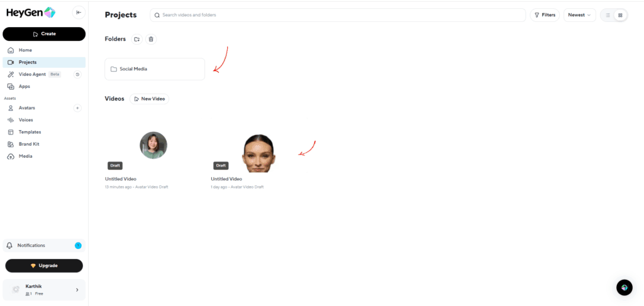
Task: Create a new folder with folder-plus icon
Action: 136,40
